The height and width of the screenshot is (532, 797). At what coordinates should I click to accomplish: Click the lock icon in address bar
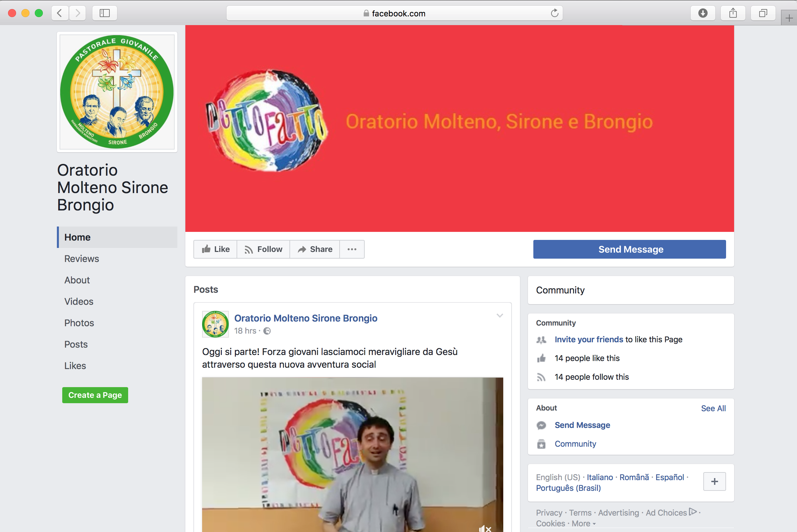[x=366, y=13]
